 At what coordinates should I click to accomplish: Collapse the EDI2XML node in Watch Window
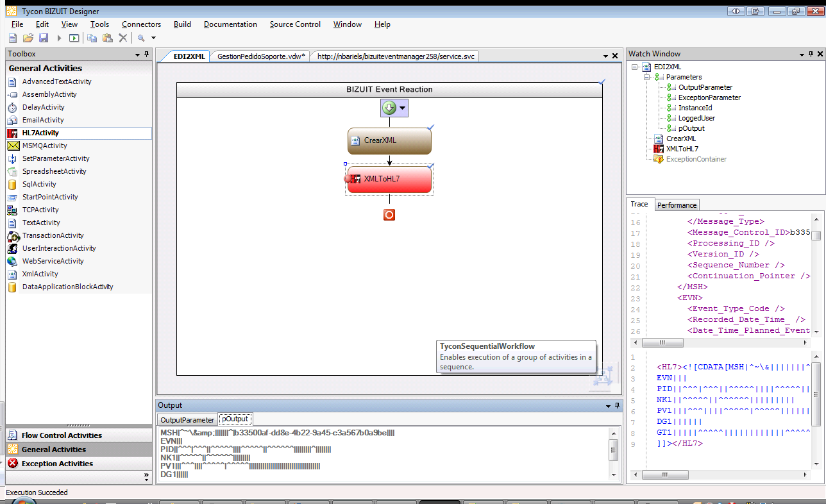(635, 67)
